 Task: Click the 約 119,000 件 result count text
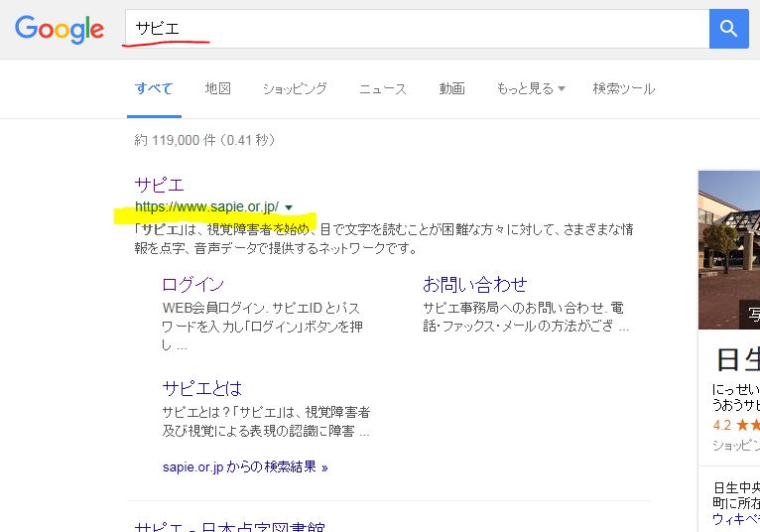204,140
